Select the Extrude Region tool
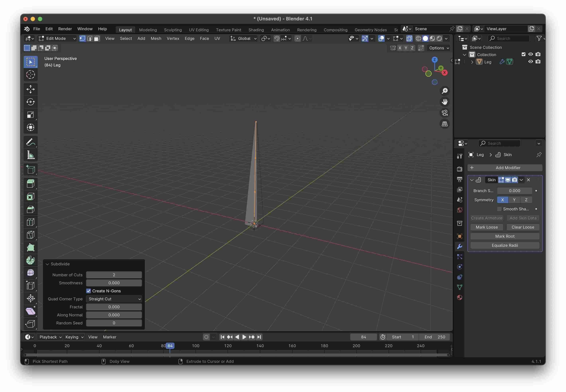The image size is (566, 392). (30, 184)
